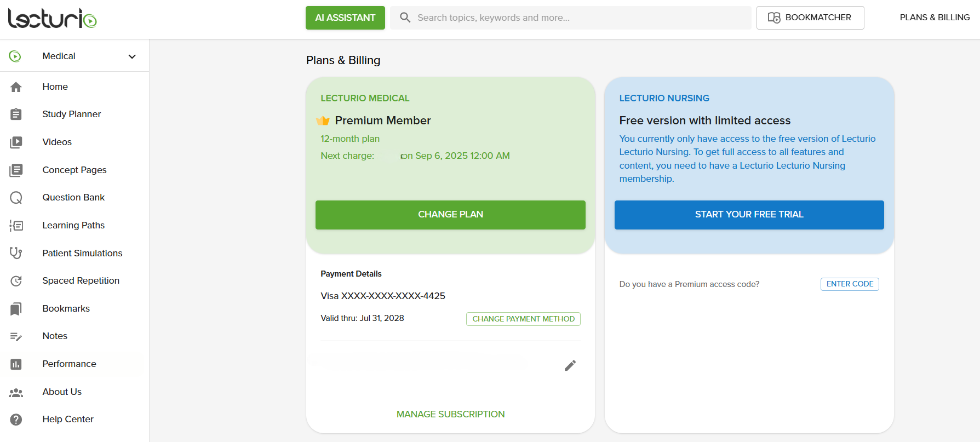Click the 'Sep 6, 2025 12:00 AM' date
Screen dimensions: 980x442
[x=462, y=156]
